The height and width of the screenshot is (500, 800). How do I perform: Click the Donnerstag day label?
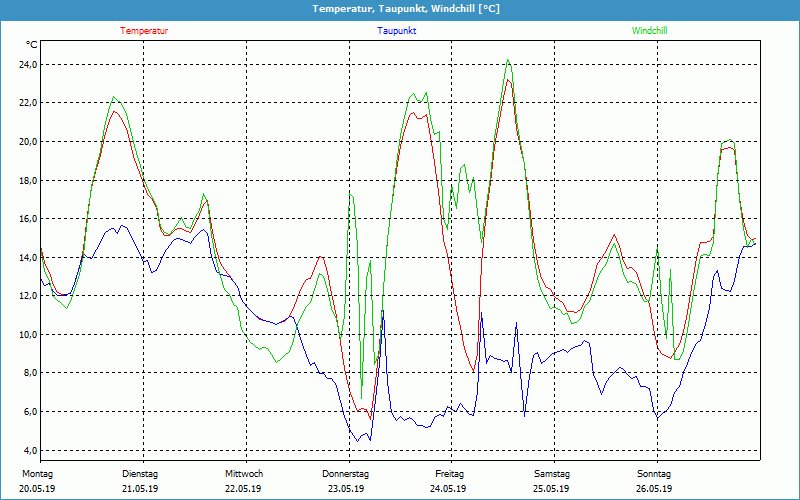[345, 474]
